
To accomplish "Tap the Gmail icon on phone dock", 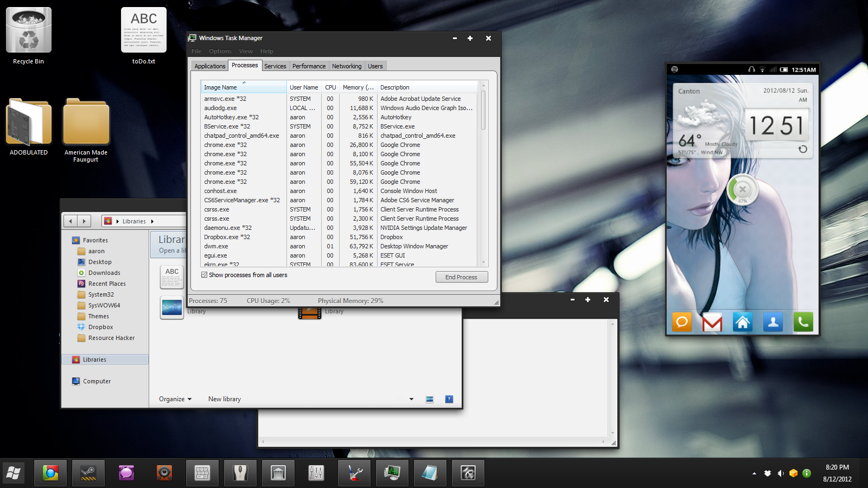I will (712, 322).
